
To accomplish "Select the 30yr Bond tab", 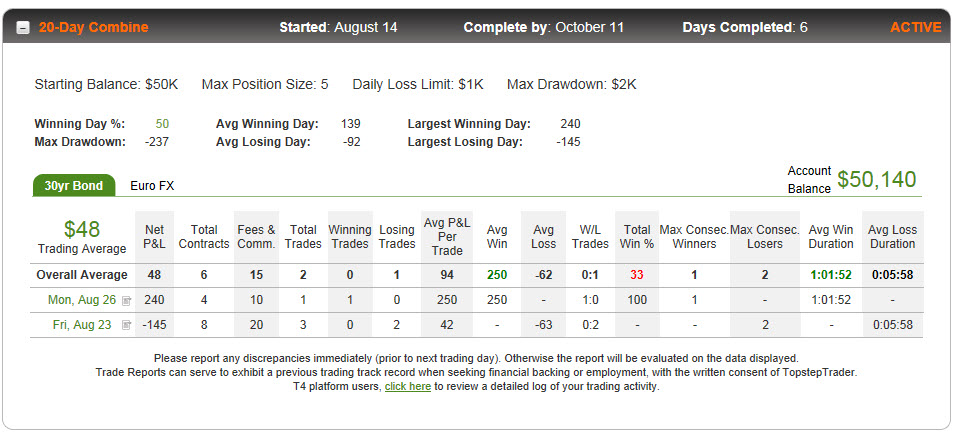I will click(x=73, y=186).
